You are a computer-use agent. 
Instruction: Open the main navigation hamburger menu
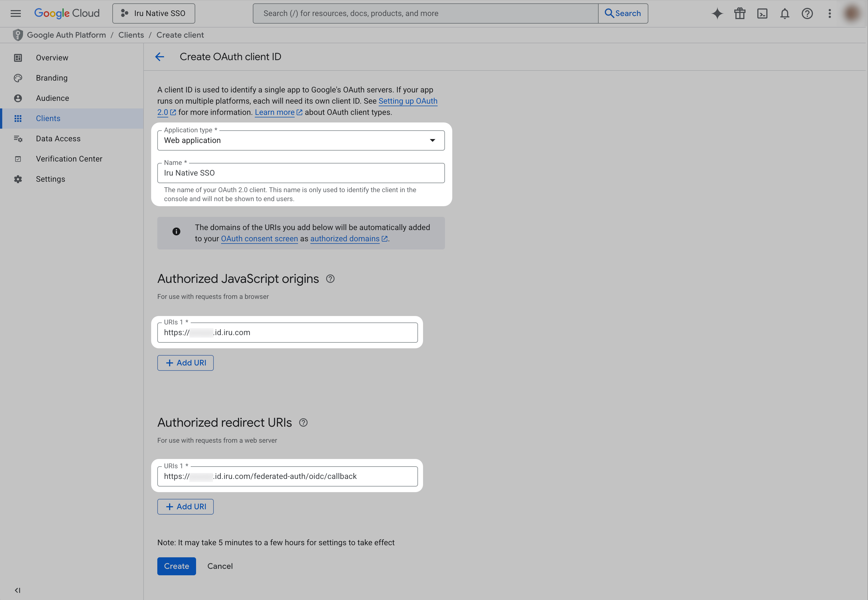16,13
